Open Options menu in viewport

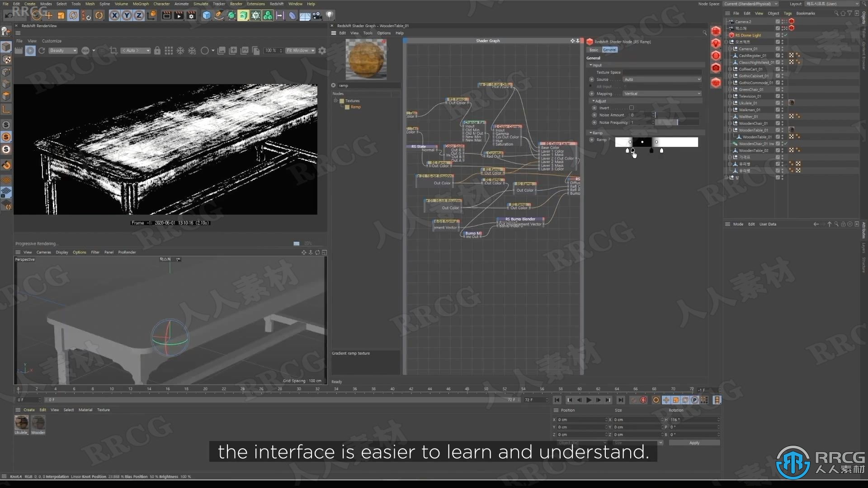pyautogui.click(x=79, y=252)
